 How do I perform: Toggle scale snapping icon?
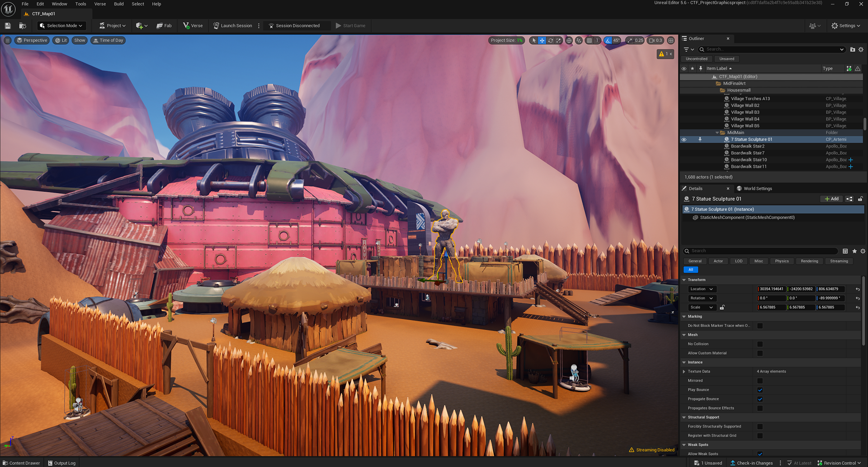pos(630,41)
